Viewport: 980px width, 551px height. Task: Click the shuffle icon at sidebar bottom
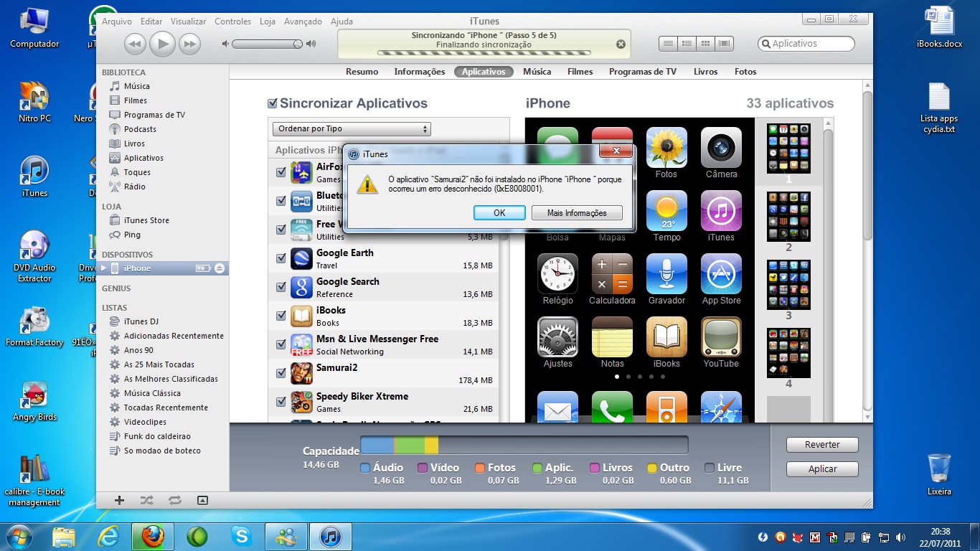[x=147, y=500]
